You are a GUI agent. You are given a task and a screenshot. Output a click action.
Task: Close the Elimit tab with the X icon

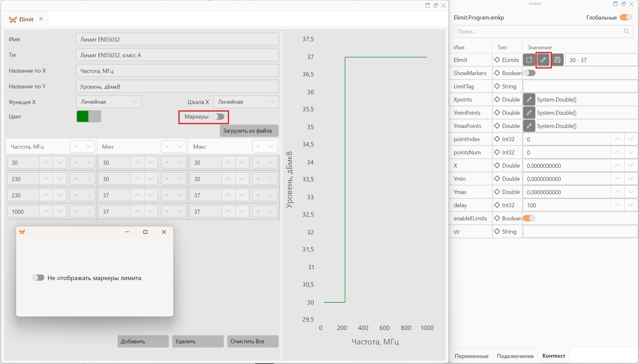coord(41,19)
